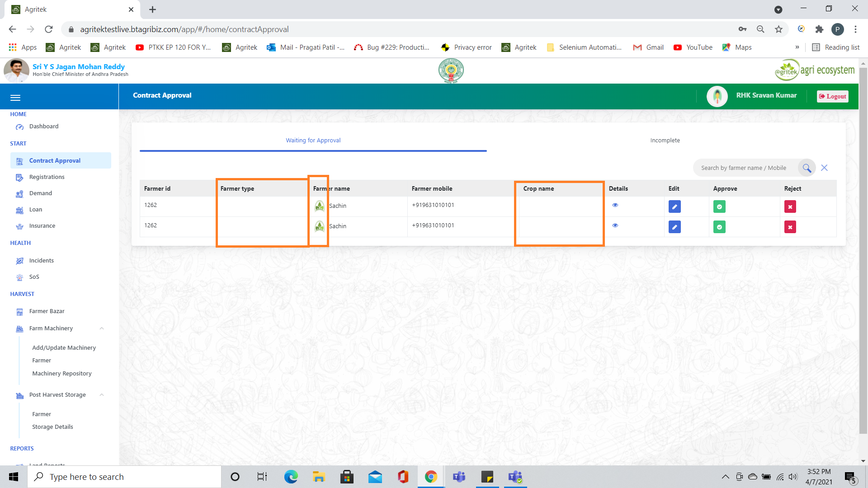Click the Windows taskbar search box
This screenshot has height=488, width=868.
coord(124,477)
